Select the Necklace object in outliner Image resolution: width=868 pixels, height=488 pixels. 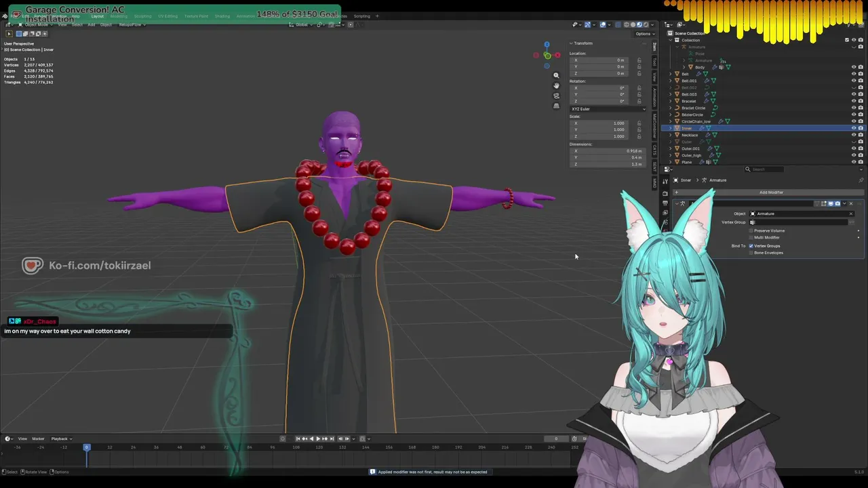(690, 135)
